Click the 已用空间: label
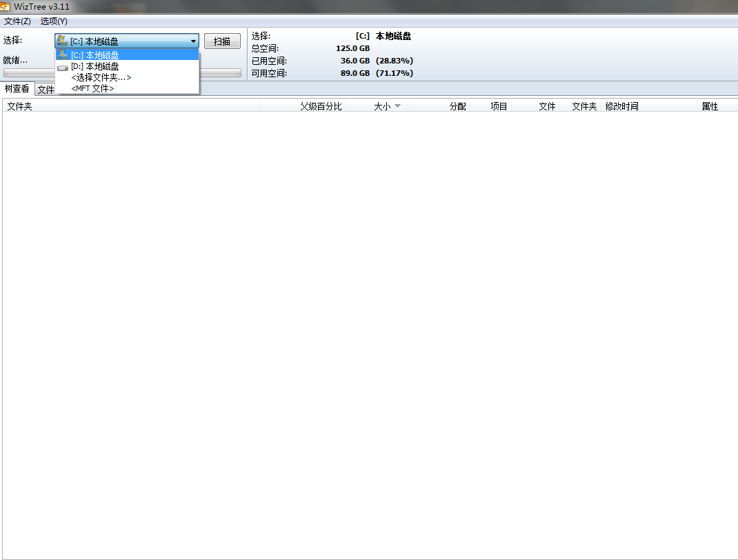Image resolution: width=738 pixels, height=560 pixels. (x=269, y=61)
